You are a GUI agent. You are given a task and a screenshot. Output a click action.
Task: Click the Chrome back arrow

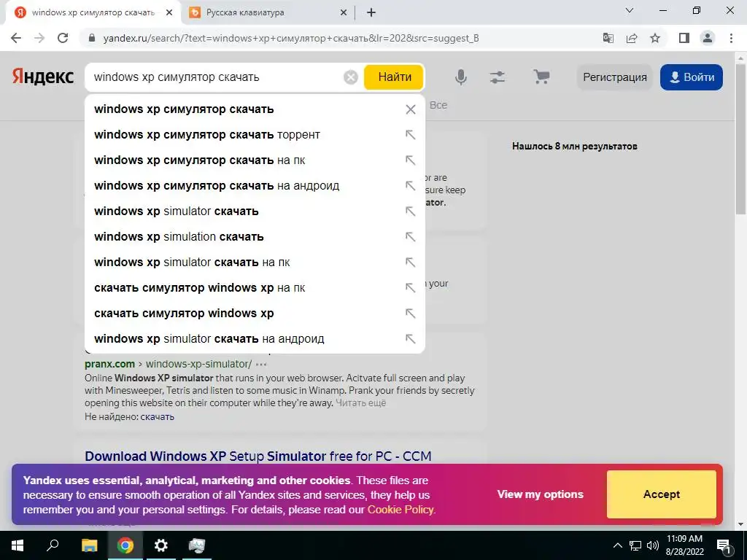coord(16,38)
